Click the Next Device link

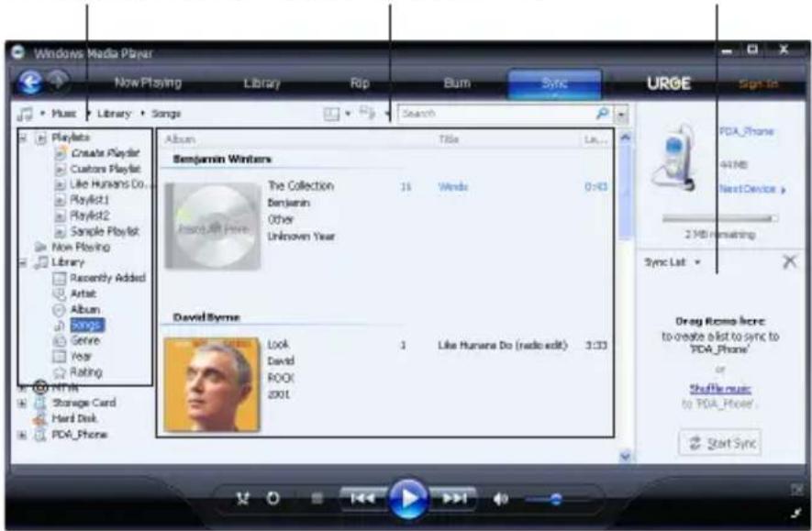pyautogui.click(x=751, y=190)
